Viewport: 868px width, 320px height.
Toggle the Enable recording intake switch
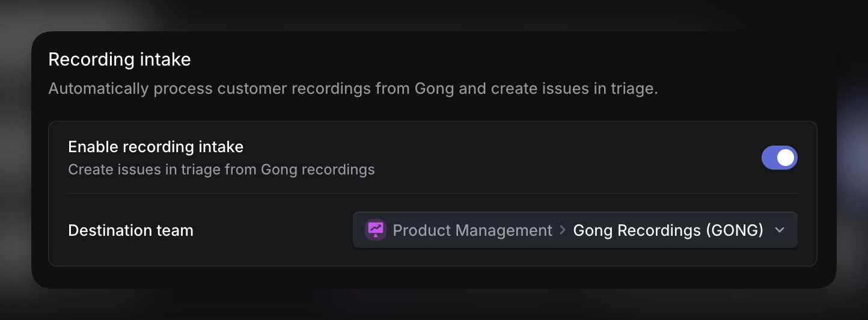pyautogui.click(x=779, y=158)
